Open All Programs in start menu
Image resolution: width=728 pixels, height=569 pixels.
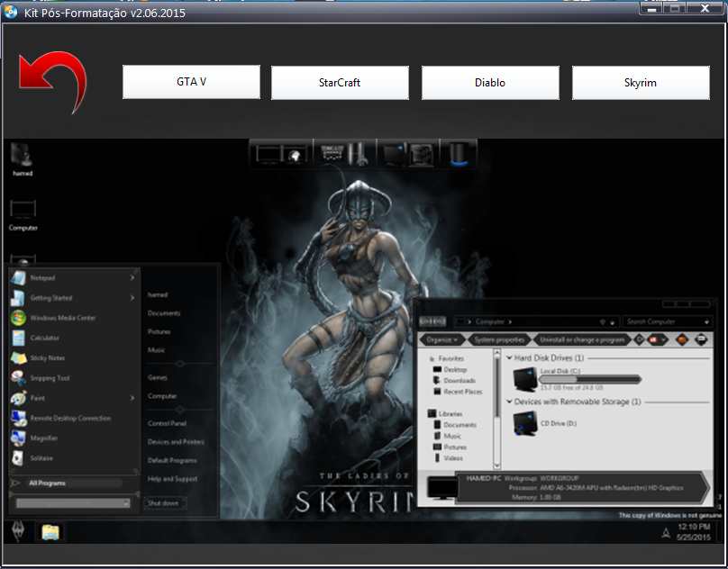[47, 483]
